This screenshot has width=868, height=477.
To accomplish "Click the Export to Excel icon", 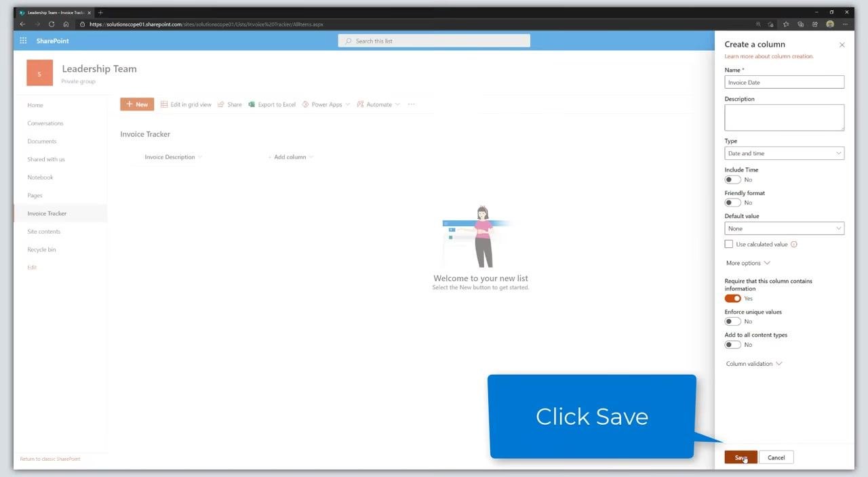I will point(252,104).
